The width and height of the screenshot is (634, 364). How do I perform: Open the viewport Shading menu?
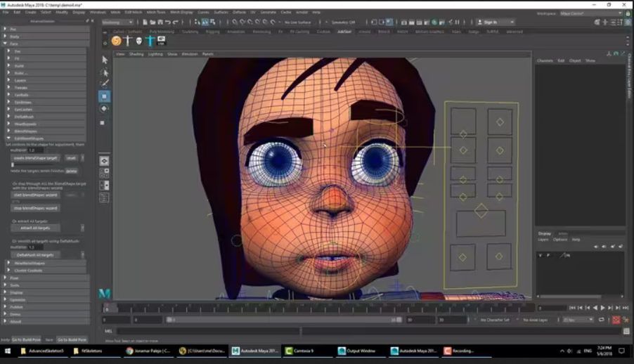[x=136, y=54]
